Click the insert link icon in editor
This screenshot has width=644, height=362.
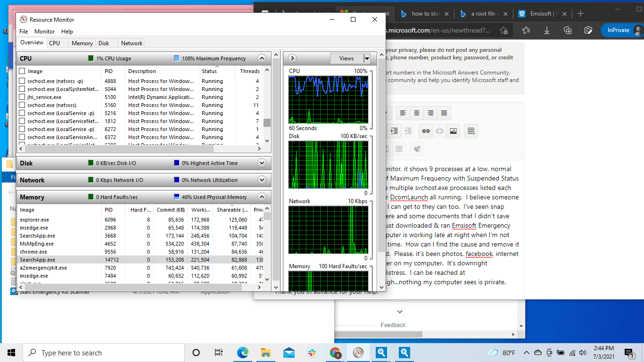click(x=426, y=131)
